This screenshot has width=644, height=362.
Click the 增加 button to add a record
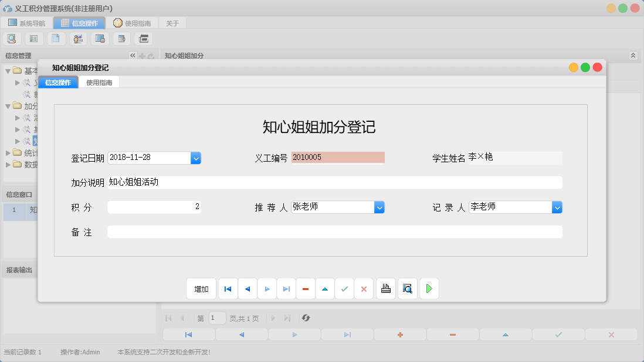(x=201, y=288)
